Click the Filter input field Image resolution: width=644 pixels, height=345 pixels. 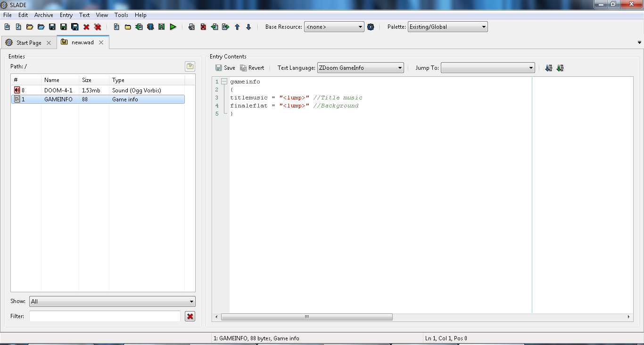point(105,316)
